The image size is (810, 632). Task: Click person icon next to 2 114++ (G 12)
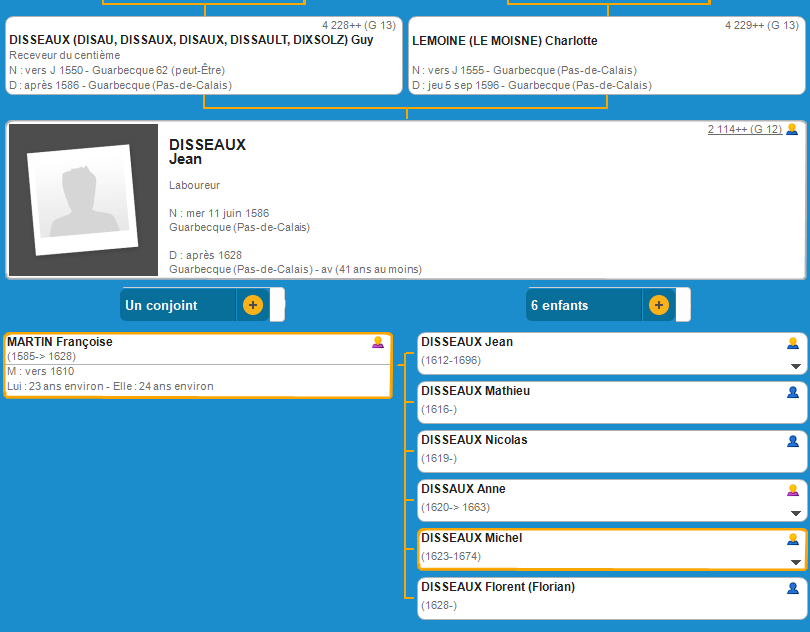pyautogui.click(x=792, y=129)
